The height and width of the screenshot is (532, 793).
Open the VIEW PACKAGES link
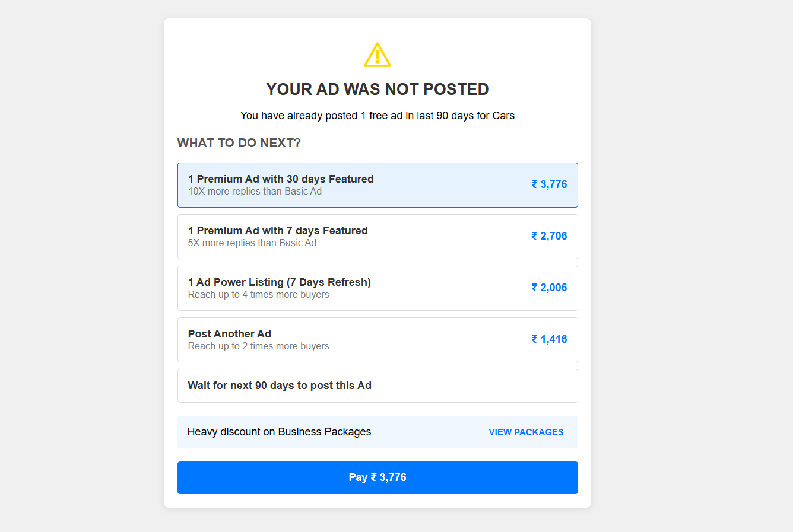[x=526, y=432]
